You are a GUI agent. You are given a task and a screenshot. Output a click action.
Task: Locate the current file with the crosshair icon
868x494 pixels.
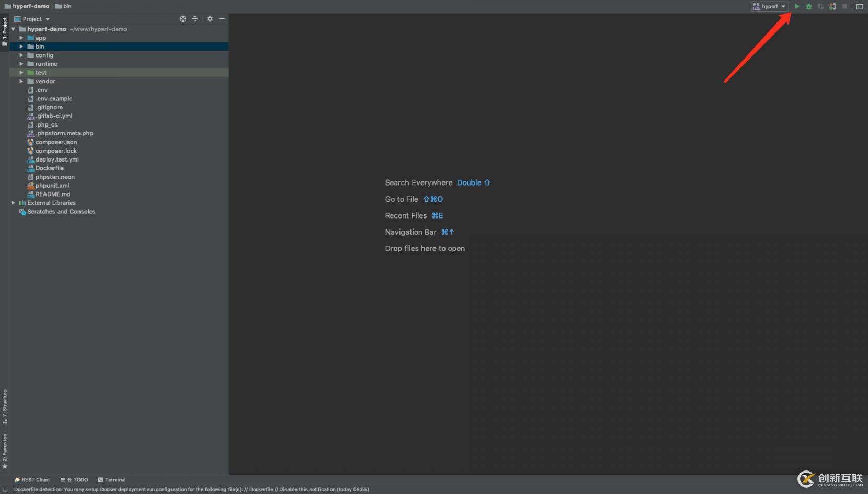click(183, 19)
